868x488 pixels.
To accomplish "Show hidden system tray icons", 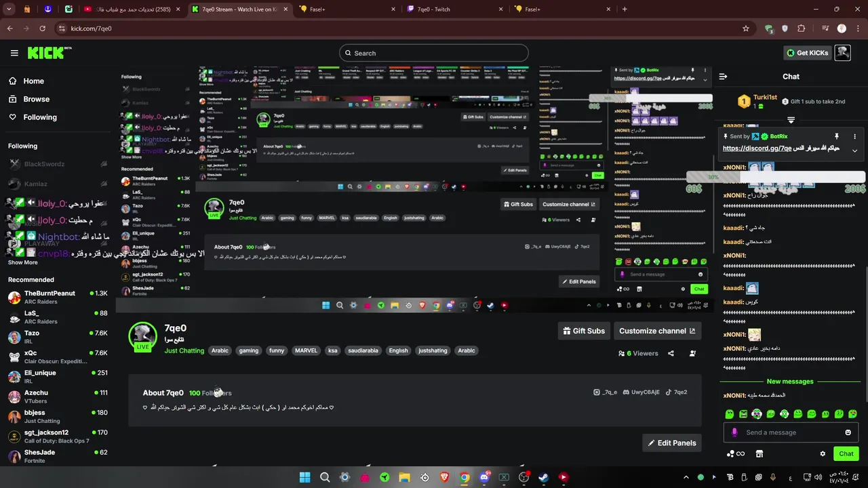I will pos(686,477).
